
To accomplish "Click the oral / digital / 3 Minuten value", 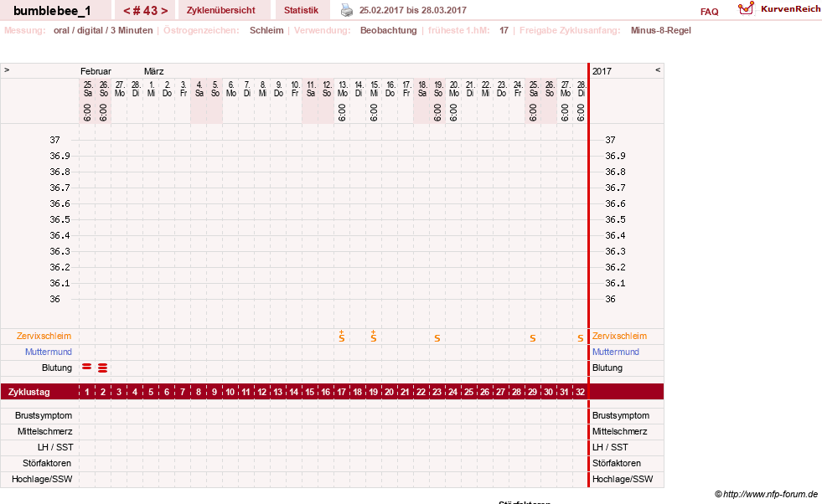I will (x=103, y=30).
